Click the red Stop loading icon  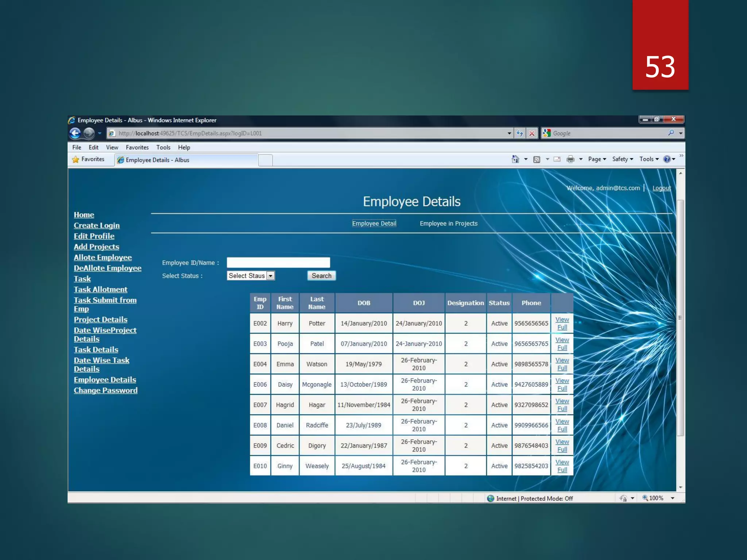tap(532, 133)
